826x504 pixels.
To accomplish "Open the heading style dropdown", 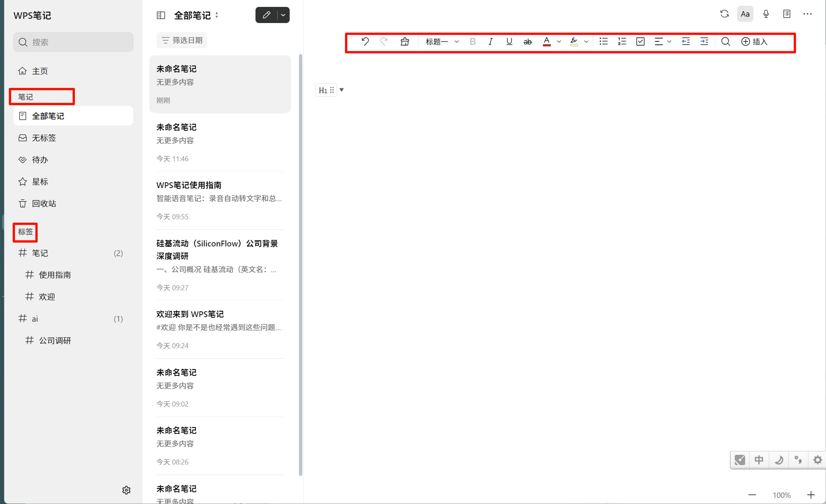I will pos(442,41).
